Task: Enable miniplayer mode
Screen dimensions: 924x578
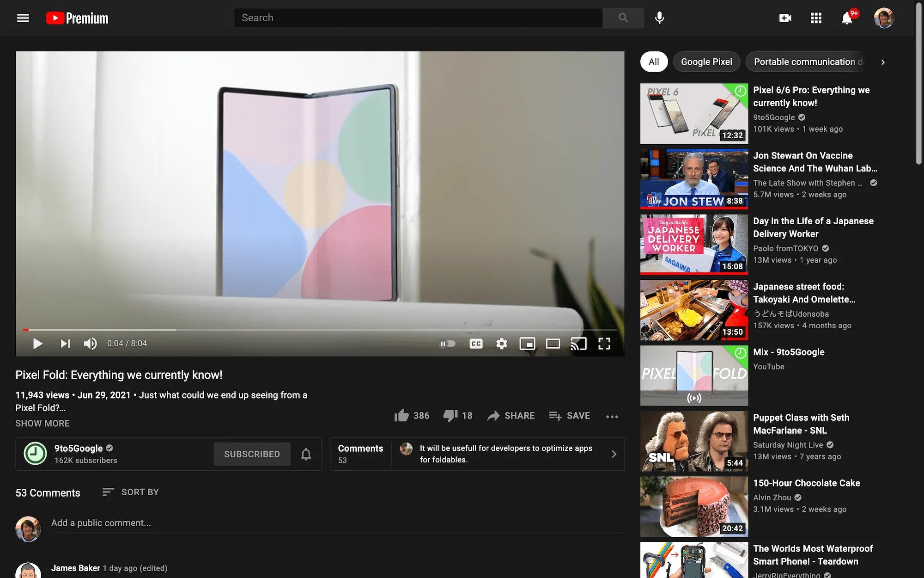Action: point(527,344)
